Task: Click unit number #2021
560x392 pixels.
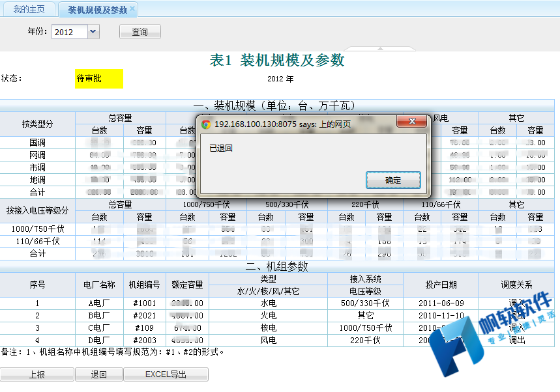Action: pos(145,316)
